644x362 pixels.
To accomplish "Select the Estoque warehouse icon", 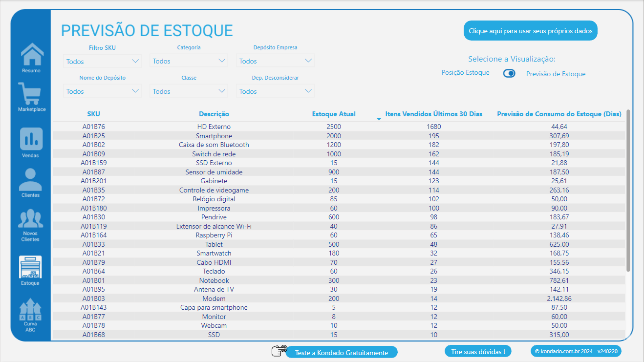I will click(x=31, y=268).
